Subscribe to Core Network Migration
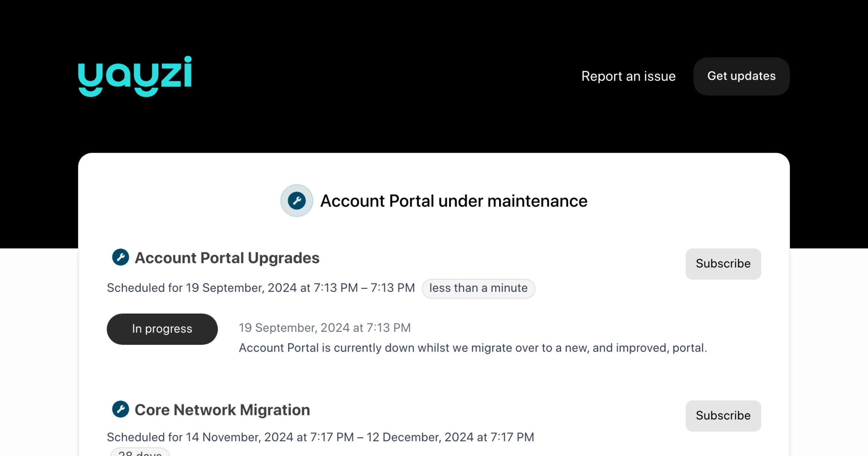The image size is (868, 456). coord(723,416)
